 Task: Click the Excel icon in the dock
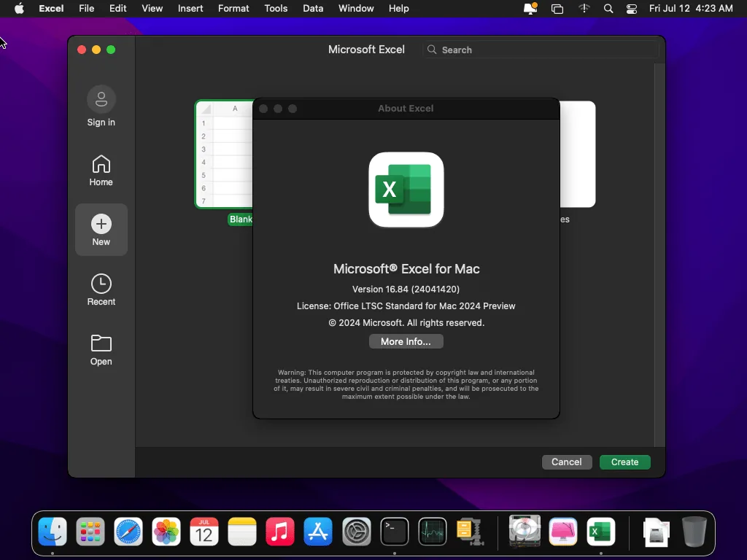[601, 532]
